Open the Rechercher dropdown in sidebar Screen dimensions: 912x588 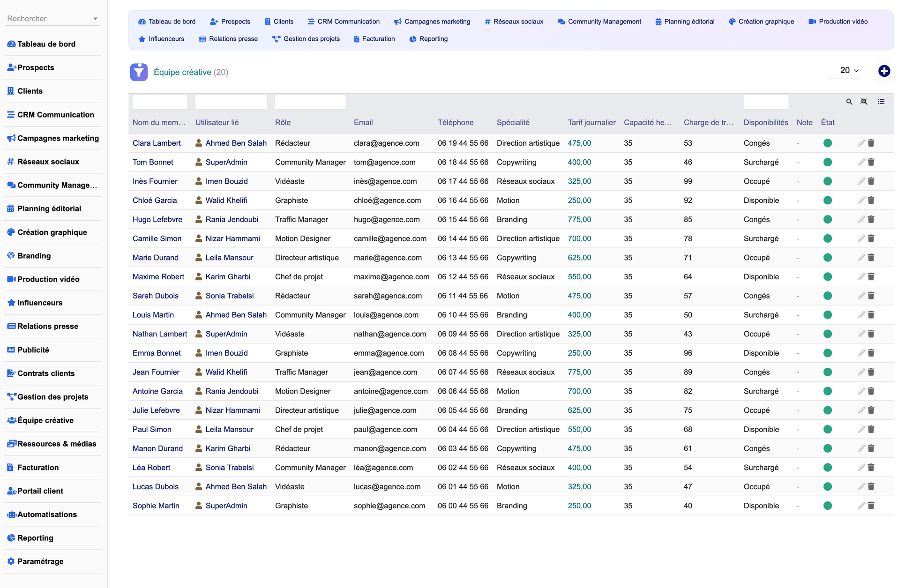(52, 19)
